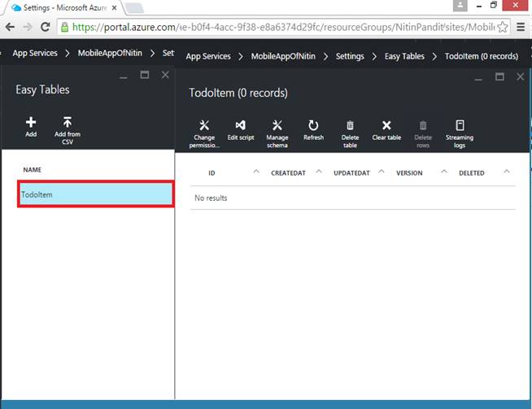Sort by VERSION column caret
Image resolution: width=532 pixels, height=409 pixels.
click(x=444, y=172)
